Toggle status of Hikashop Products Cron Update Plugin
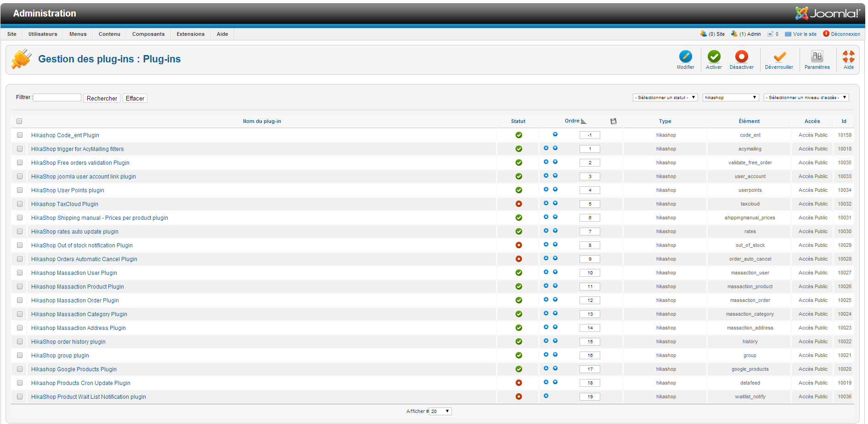Image resolution: width=868 pixels, height=424 pixels. point(519,383)
